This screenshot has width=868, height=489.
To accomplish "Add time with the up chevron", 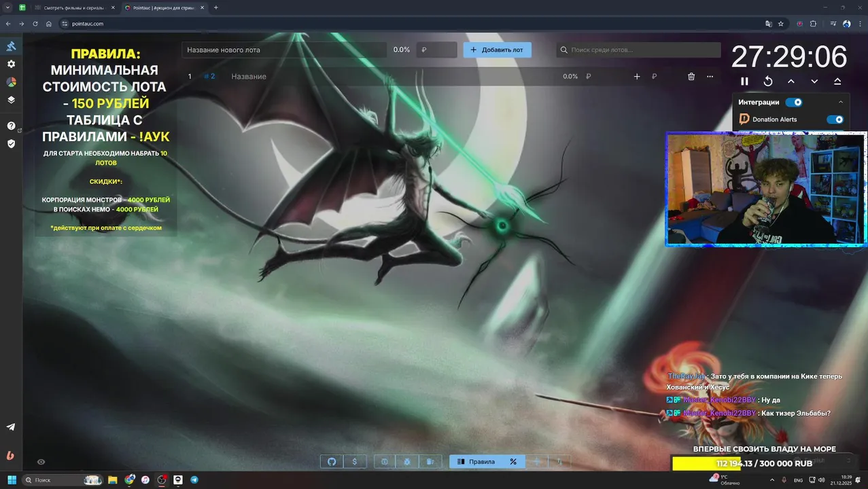I will pyautogui.click(x=791, y=81).
